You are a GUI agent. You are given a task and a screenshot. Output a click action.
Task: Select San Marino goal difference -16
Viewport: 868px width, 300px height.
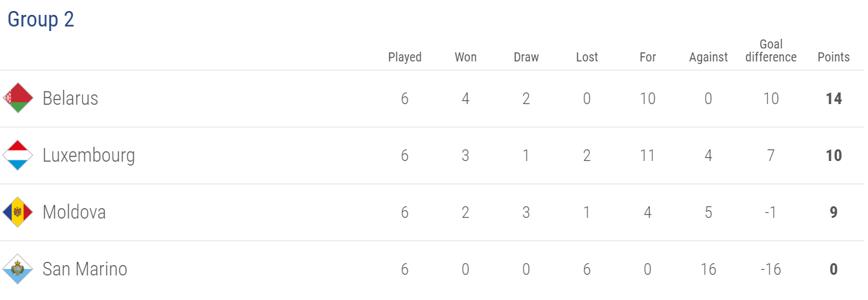tap(770, 270)
